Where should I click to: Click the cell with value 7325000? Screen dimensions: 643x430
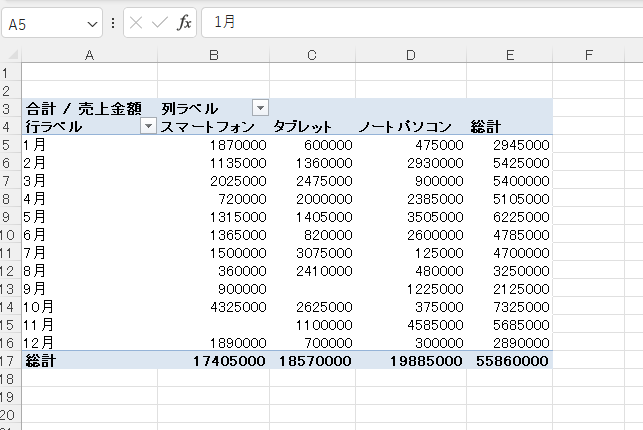tap(510, 307)
